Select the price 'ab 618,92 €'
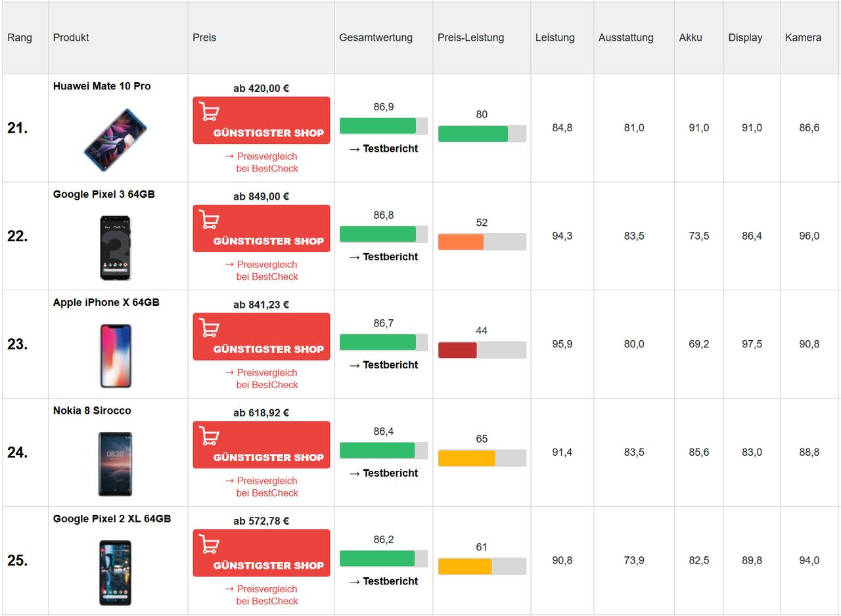The height and width of the screenshot is (616, 841). coord(261,412)
